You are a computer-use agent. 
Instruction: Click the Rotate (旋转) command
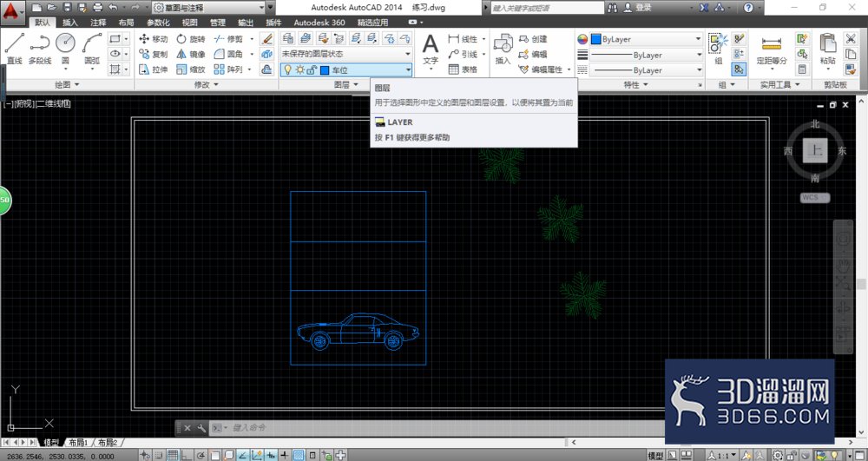pyautogui.click(x=190, y=39)
